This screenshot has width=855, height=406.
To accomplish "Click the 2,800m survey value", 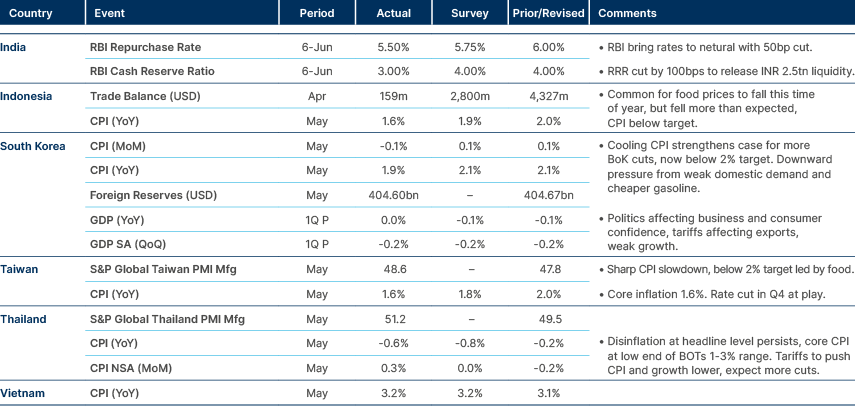I will [x=469, y=96].
